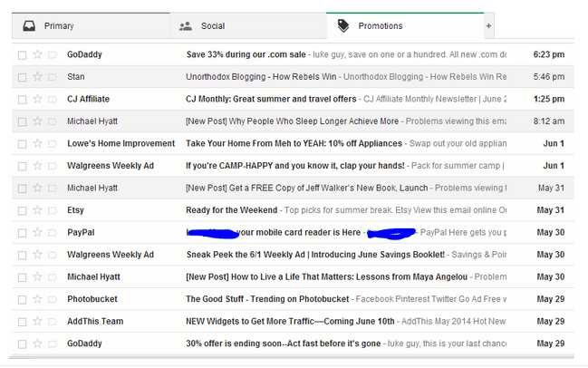Click sender name Lowe's Home Improvement

(121, 143)
